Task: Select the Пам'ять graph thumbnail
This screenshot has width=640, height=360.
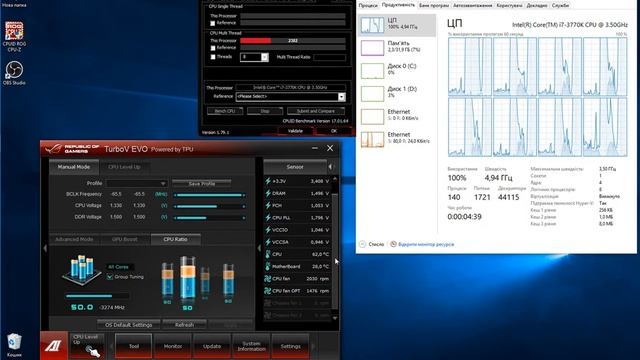Action: pyautogui.click(x=372, y=48)
